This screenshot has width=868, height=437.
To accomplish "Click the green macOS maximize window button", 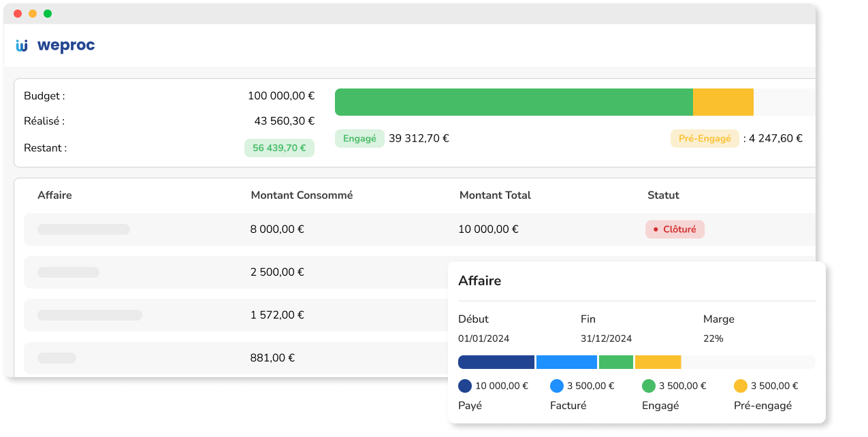I will [x=48, y=14].
